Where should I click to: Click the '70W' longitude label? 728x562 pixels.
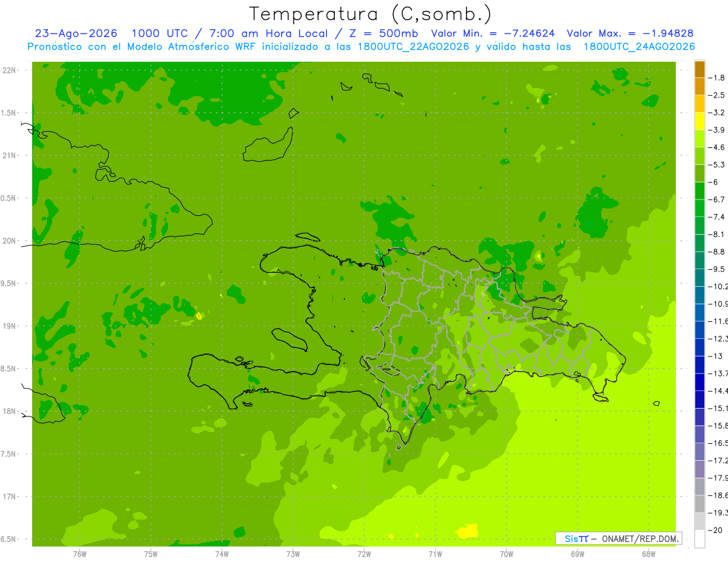[507, 554]
